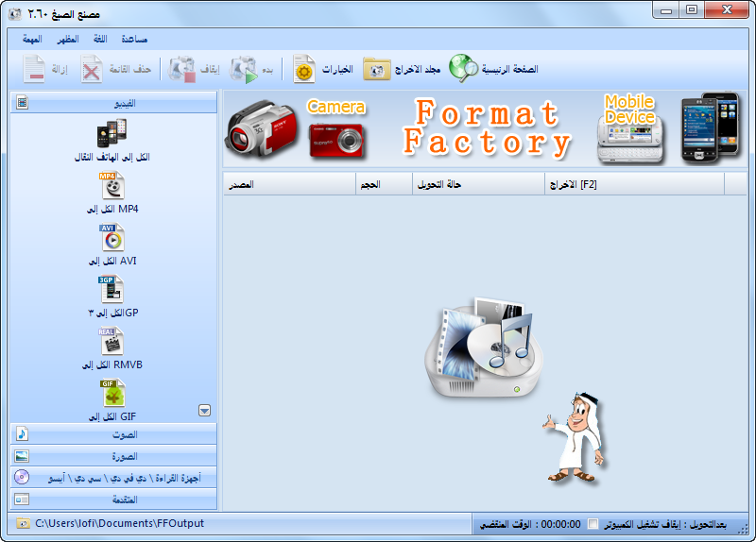Click the Remove (إزالة) toolbar icon
This screenshot has height=542, width=756.
pyautogui.click(x=34, y=69)
